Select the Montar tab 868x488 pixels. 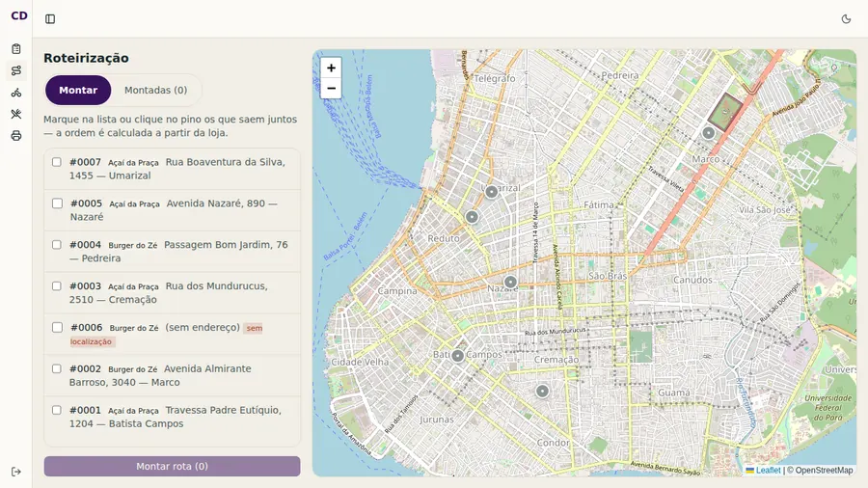pos(78,91)
